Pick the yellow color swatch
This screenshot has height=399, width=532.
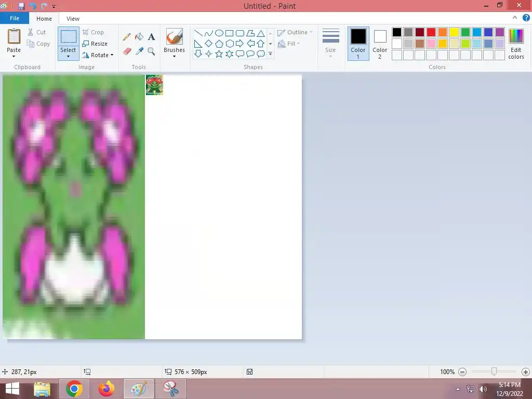coord(454,32)
